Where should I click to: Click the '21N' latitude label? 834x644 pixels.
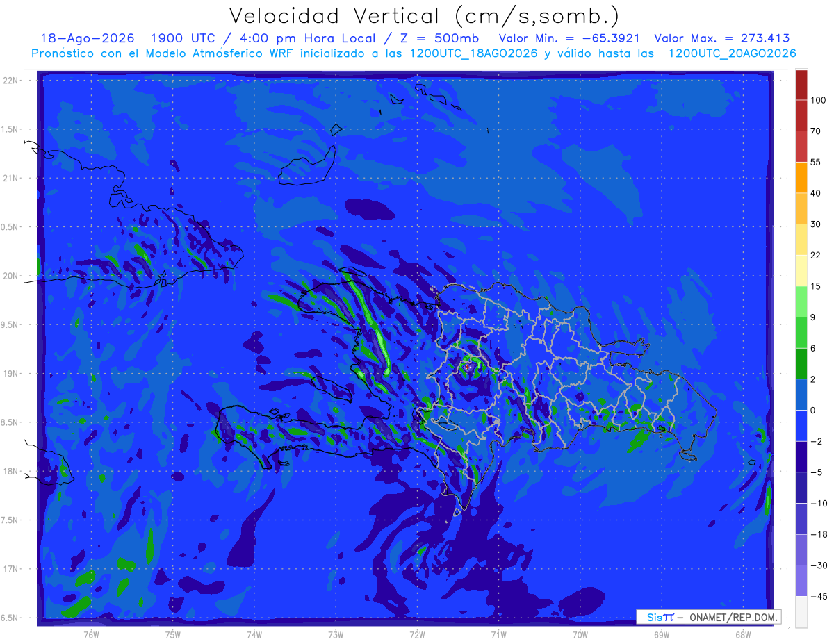coord(11,178)
